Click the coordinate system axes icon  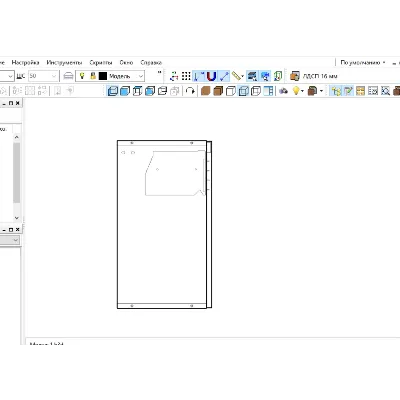pos(174,76)
